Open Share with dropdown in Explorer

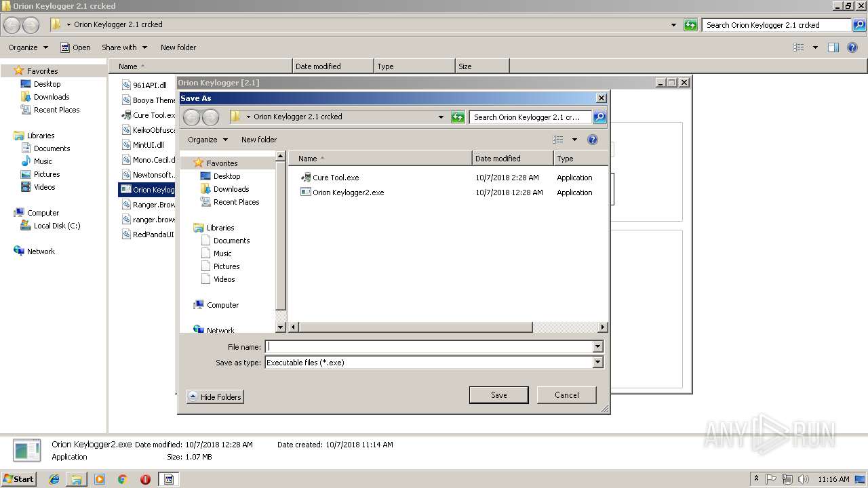click(x=124, y=47)
